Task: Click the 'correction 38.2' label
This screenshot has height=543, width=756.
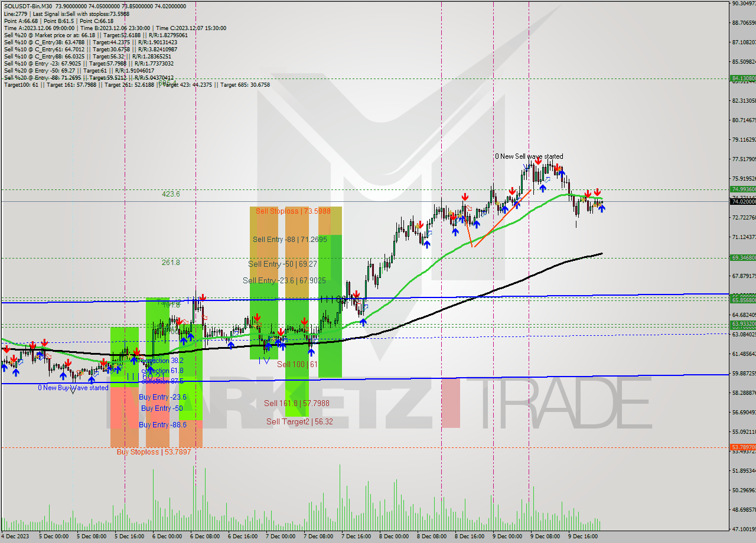Action: click(162, 360)
